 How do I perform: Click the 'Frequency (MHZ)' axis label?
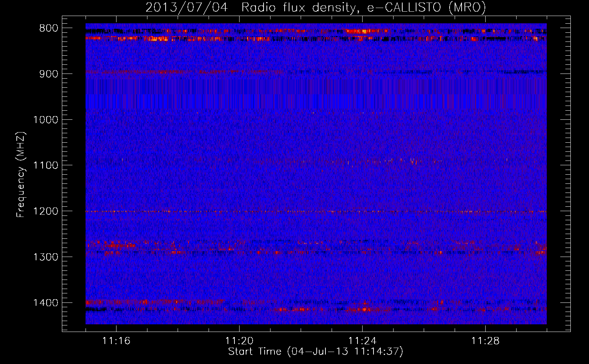(x=21, y=174)
